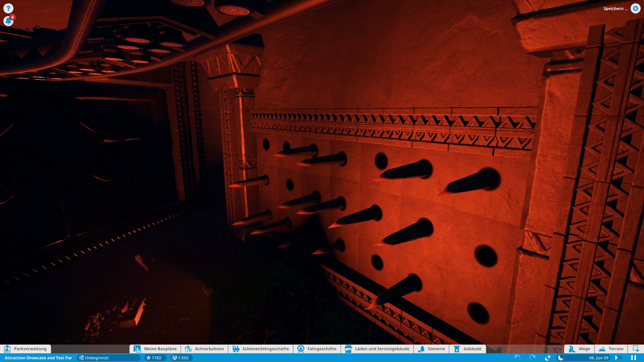Open the Meine Baupläne tab
The height and width of the screenshot is (362, 644).
[155, 349]
